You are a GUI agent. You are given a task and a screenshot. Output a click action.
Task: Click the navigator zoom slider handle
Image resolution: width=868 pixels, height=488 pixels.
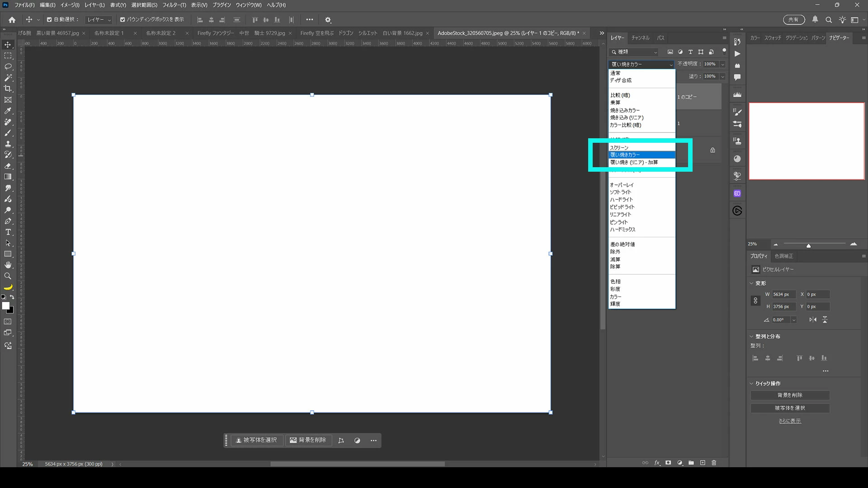808,246
